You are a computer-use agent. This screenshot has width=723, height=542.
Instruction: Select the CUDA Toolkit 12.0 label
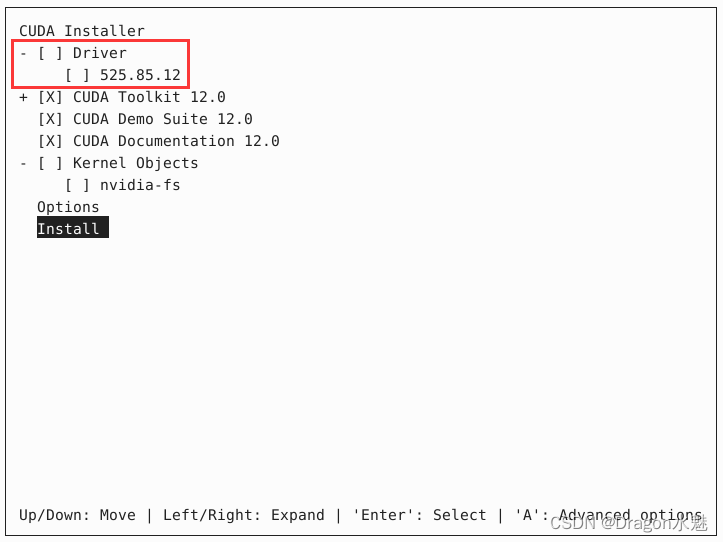(149, 97)
